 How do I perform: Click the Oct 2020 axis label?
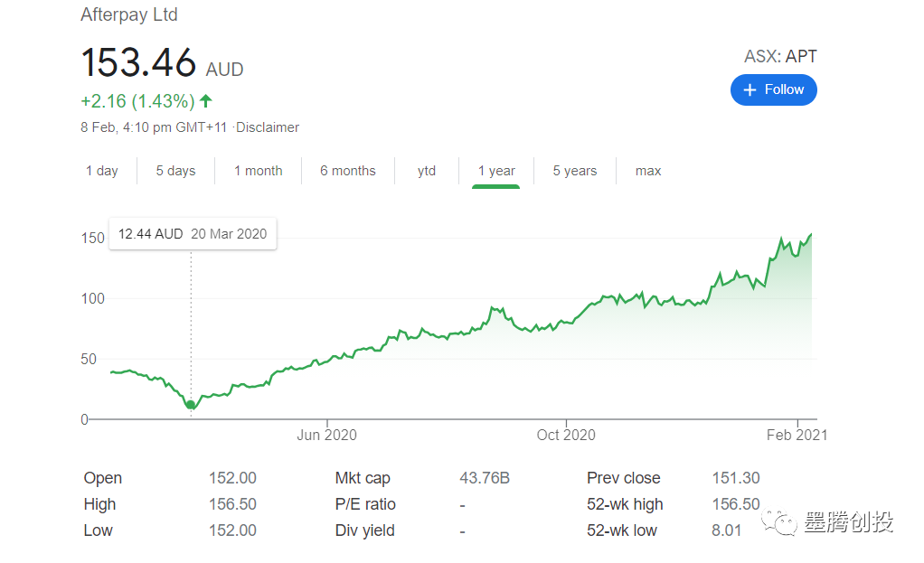[566, 436]
